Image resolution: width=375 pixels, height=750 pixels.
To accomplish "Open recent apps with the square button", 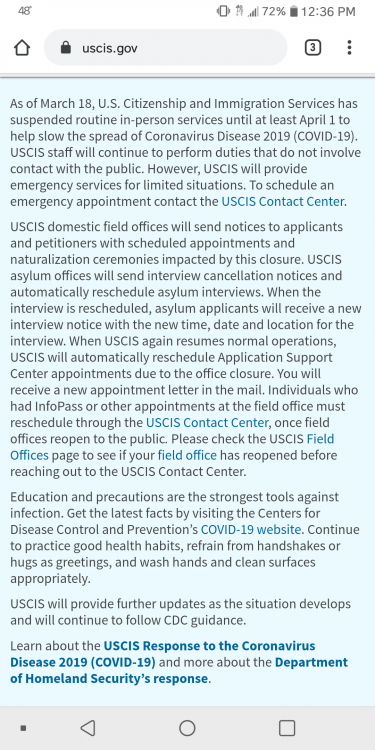I will tap(287, 728).
